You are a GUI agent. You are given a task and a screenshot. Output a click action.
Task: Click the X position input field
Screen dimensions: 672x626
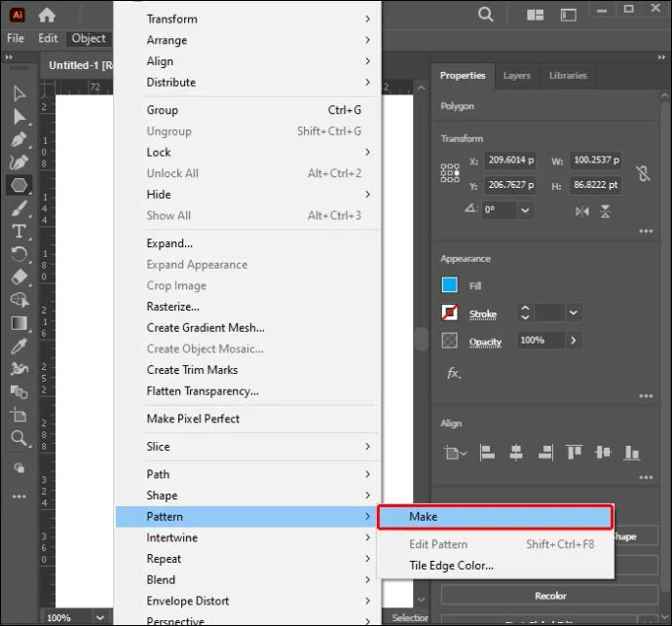(511, 161)
